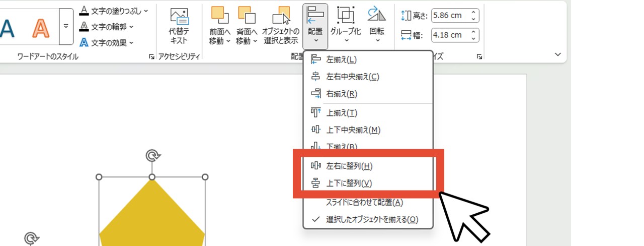Open オブジェクトの選択と表示 selection pane
Viewport: 644px width, 246px height.
click(x=281, y=26)
